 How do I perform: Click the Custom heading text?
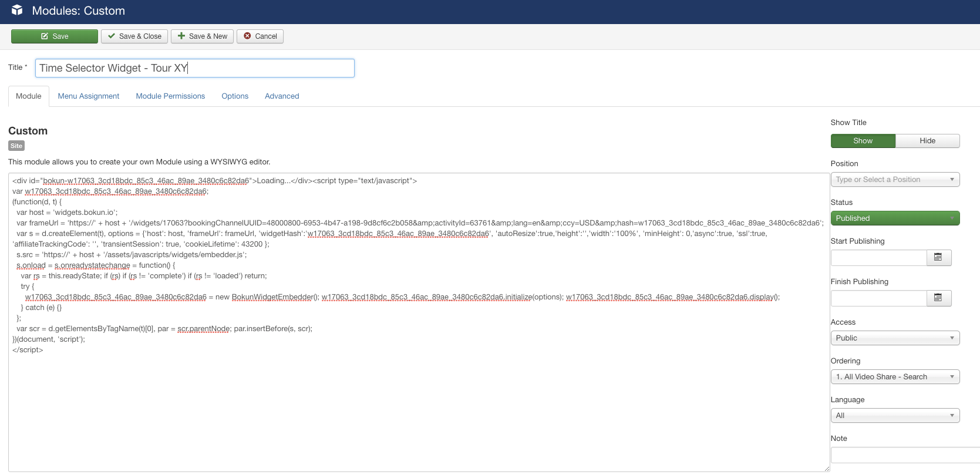click(28, 131)
